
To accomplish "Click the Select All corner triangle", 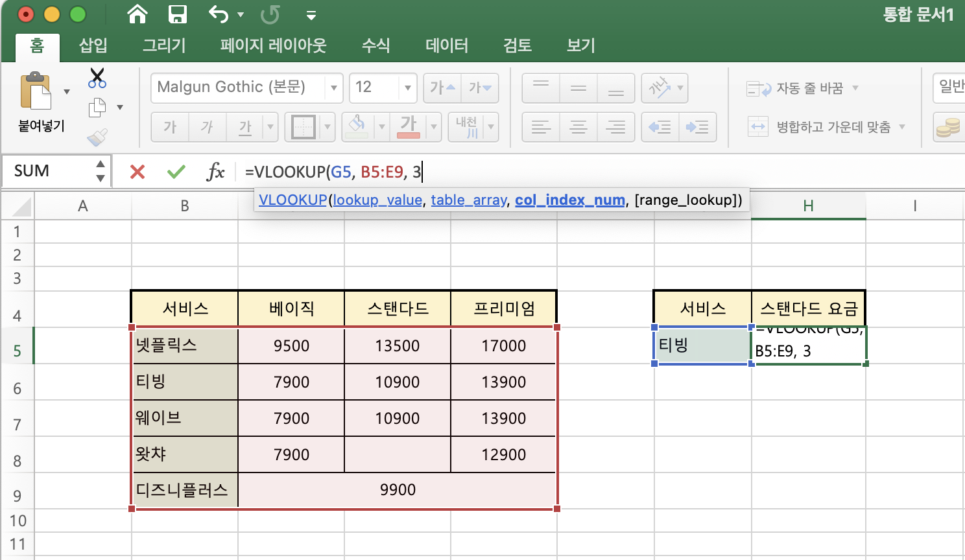I will pos(21,207).
